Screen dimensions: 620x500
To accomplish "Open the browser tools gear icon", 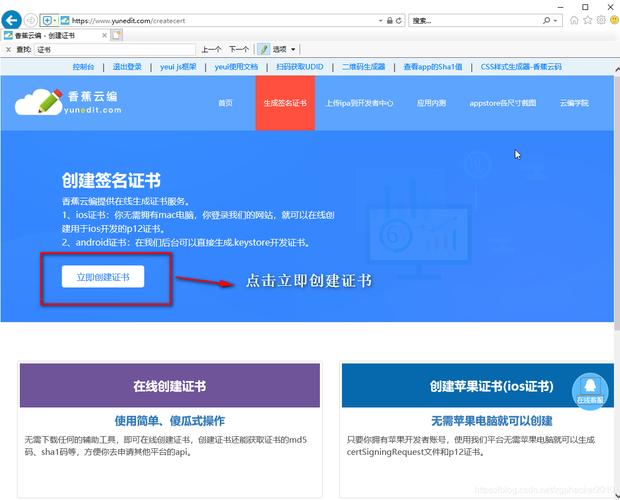I will (601, 20).
